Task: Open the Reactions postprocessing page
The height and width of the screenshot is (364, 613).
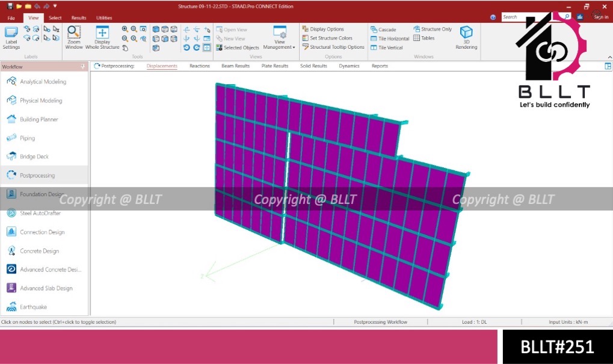Action: coord(199,66)
